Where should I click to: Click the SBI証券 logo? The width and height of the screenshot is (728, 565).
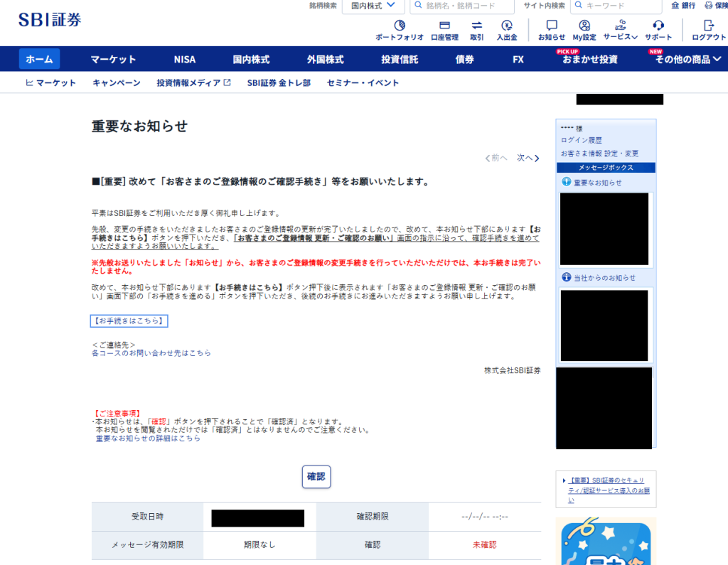(50, 19)
